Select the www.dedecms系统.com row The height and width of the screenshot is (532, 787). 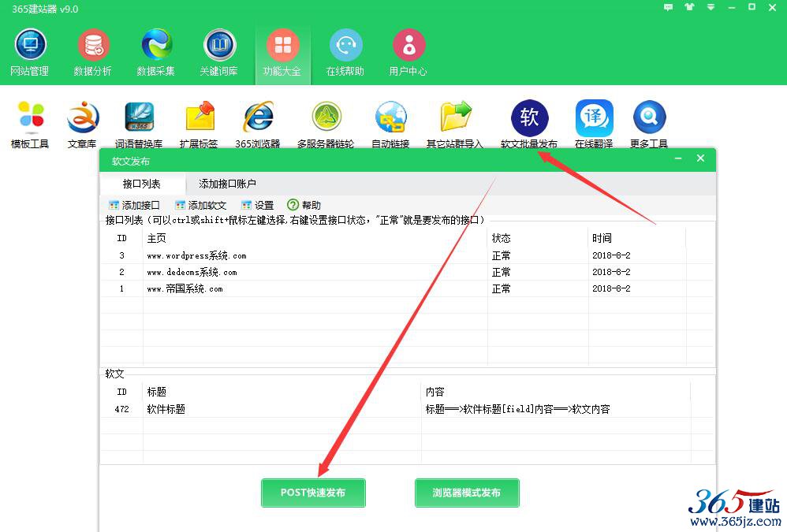[x=407, y=272]
